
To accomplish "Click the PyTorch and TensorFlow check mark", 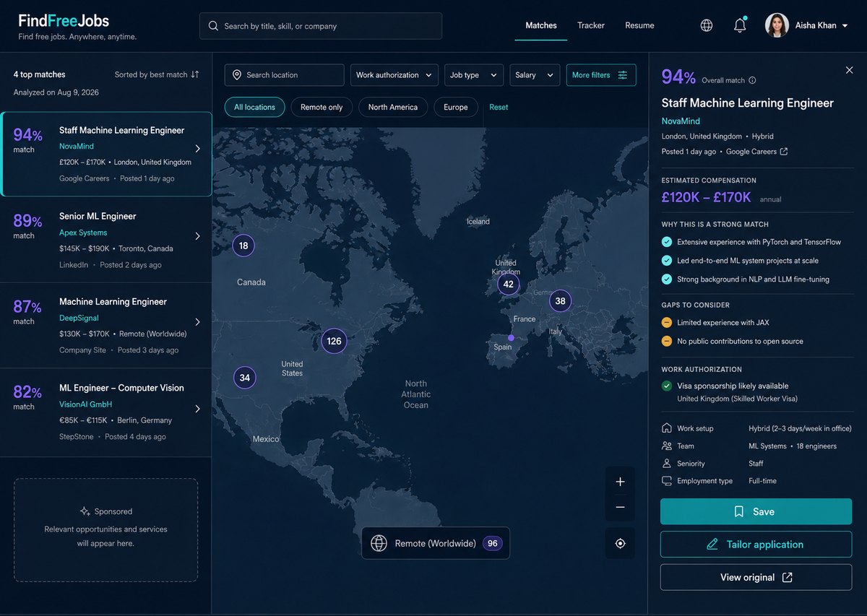I will pos(667,242).
